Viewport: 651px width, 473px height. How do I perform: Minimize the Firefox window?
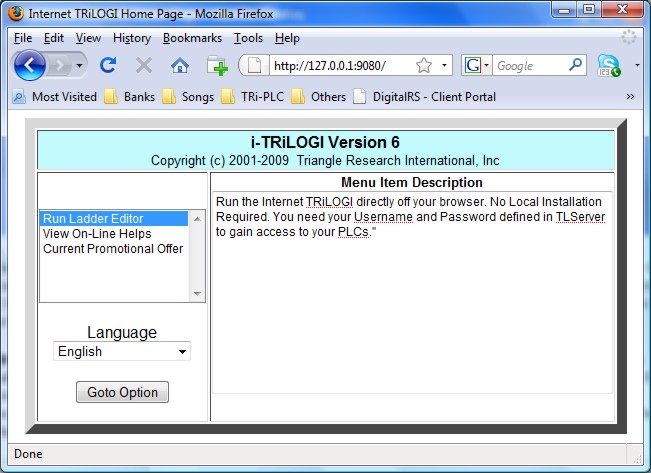point(564,10)
